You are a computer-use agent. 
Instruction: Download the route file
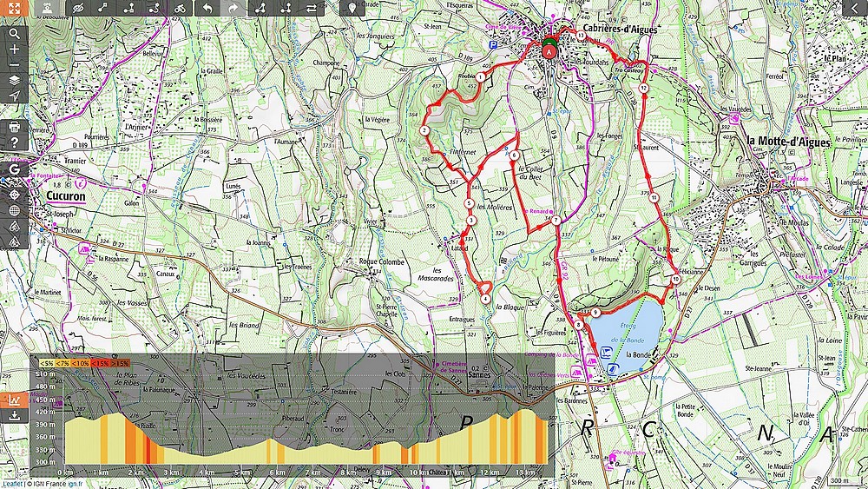pyautogui.click(x=15, y=415)
